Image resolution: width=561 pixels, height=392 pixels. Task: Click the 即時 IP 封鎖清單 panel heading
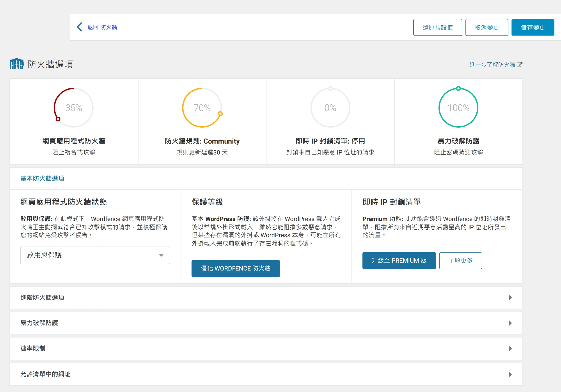coord(392,202)
